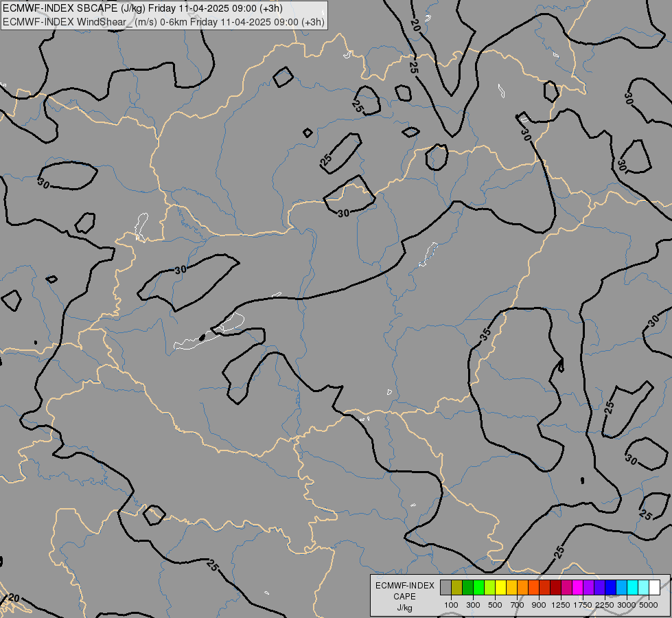Click the legend label '3000'
672x618 pixels.
627,605
